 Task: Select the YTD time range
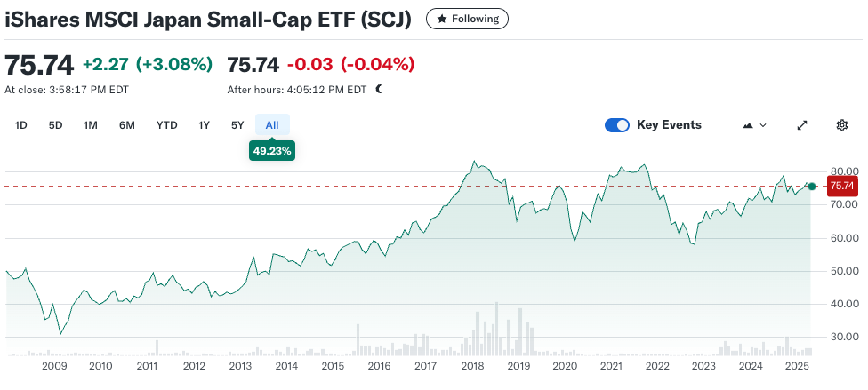(x=167, y=125)
